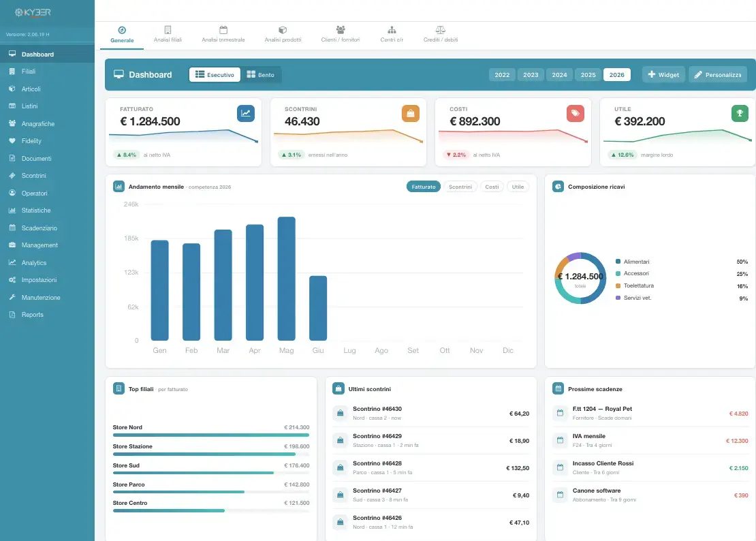Show Fatturato in the monthly chart
Screen dimensions: 756x541
[x=424, y=187]
